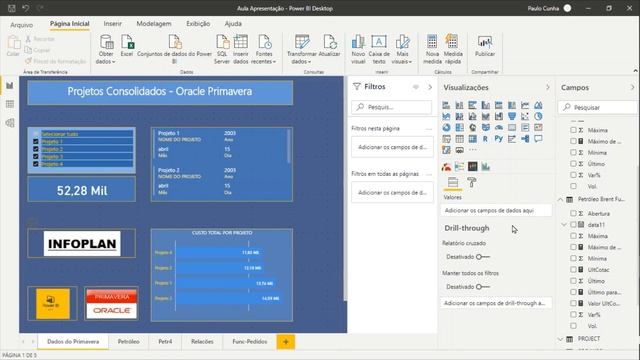
Task: Collapse the Campos pane
Action: [632, 87]
